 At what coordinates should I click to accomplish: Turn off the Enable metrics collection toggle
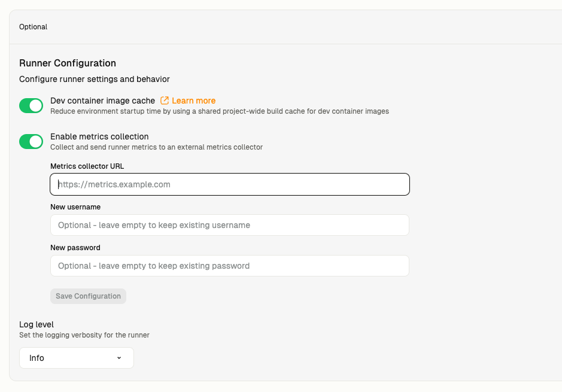point(31,141)
